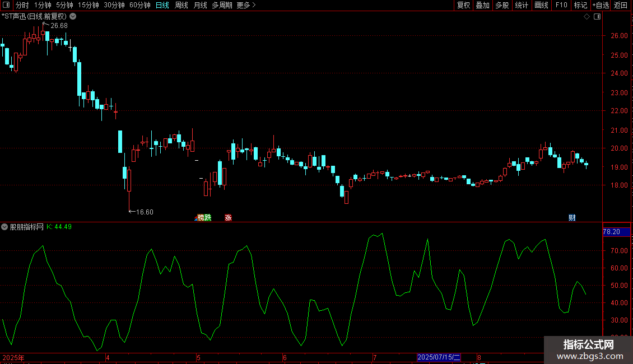The width and height of the screenshot is (633, 364).
Task: Click the 2025年 label on time axis
Action: tap(13, 357)
